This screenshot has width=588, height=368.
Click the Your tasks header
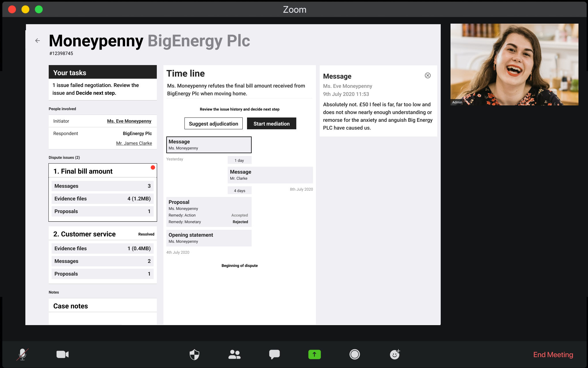[x=103, y=72]
